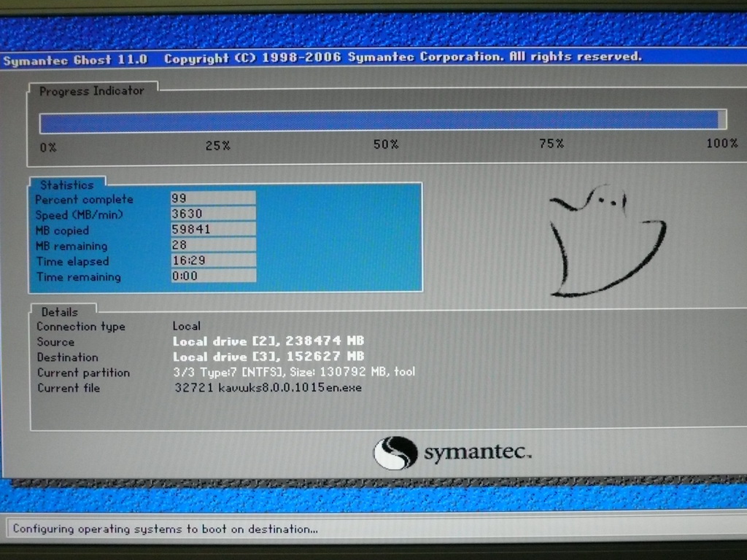Click the Speed (MB/min) label
747x560 pixels.
pyautogui.click(x=79, y=215)
